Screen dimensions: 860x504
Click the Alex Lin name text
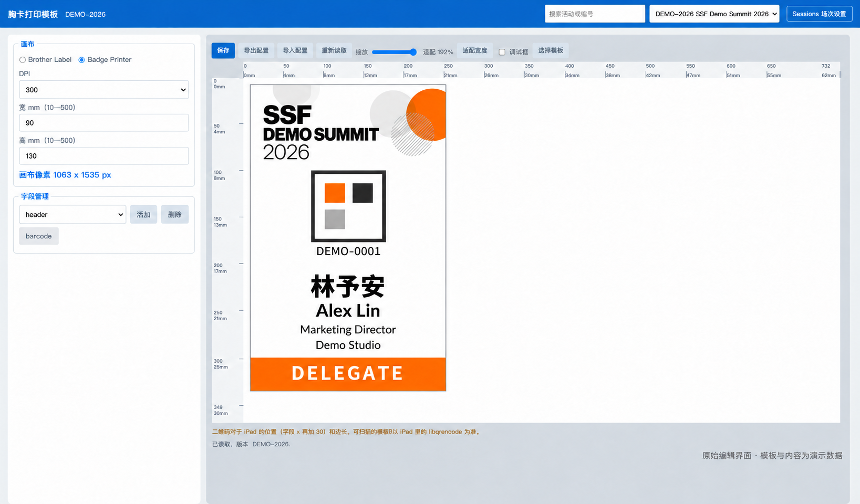click(348, 311)
